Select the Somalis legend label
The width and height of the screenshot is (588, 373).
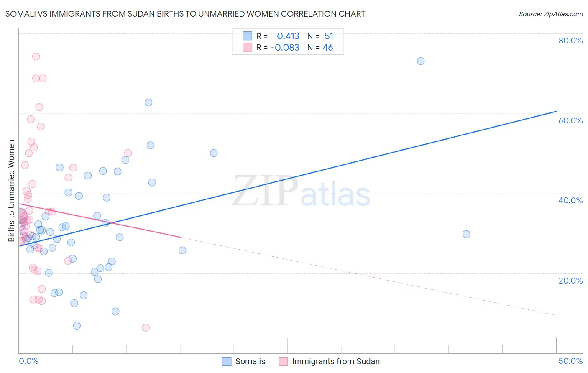[x=250, y=361]
